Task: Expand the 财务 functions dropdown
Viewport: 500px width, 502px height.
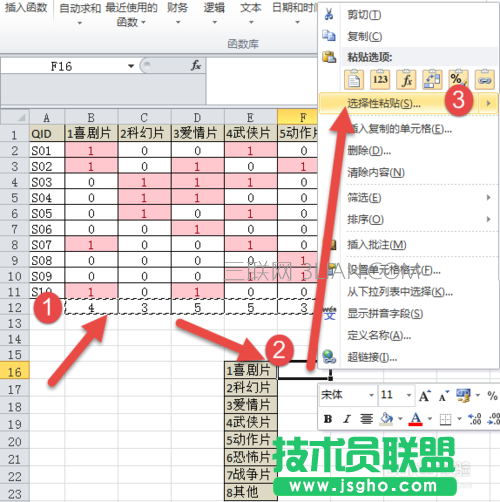Action: (178, 22)
